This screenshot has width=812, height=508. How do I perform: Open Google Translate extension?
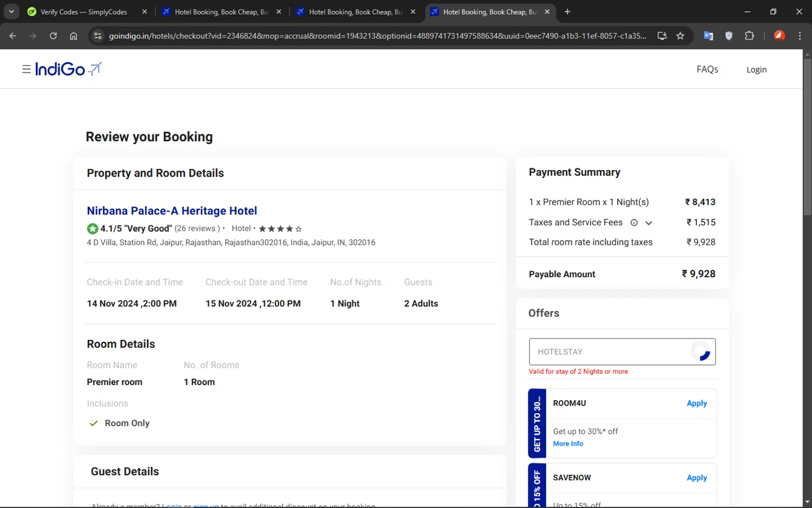pos(708,36)
